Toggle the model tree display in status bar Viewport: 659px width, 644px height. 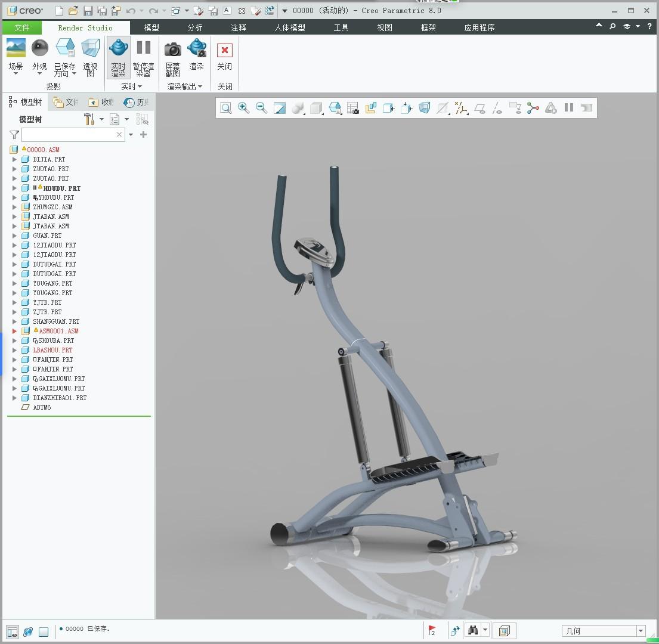tap(12, 632)
